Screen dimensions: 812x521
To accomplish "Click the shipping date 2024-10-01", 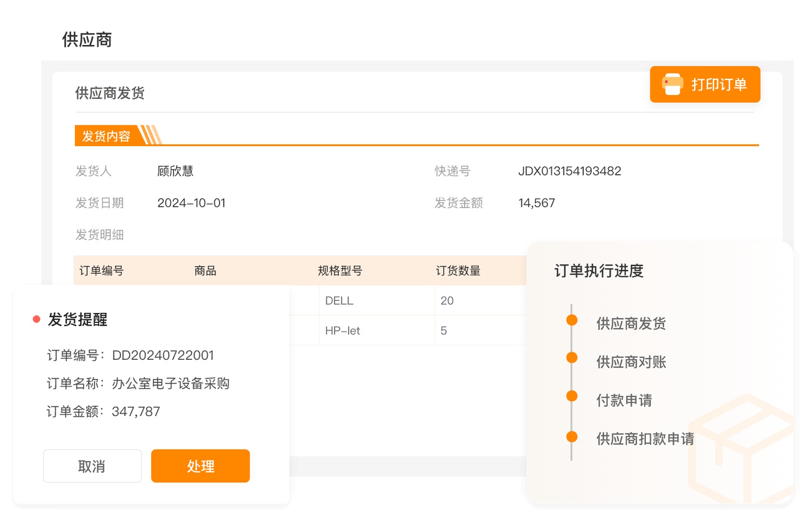I will pyautogui.click(x=191, y=203).
